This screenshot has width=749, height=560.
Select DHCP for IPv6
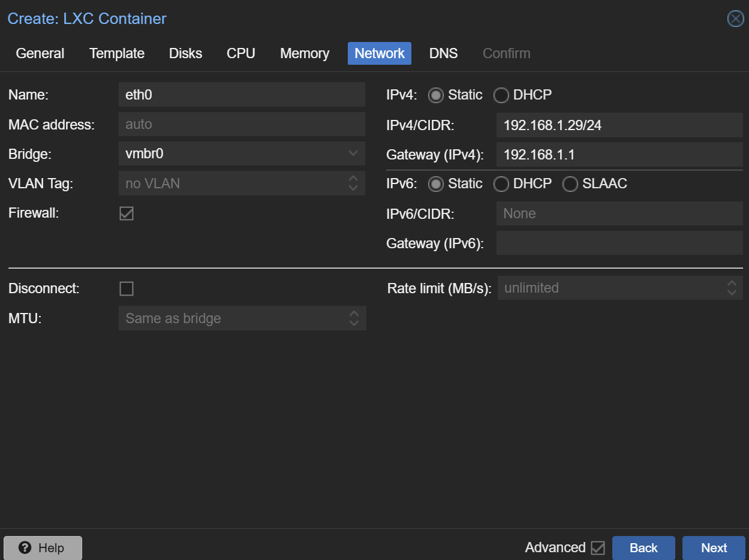[501, 184]
